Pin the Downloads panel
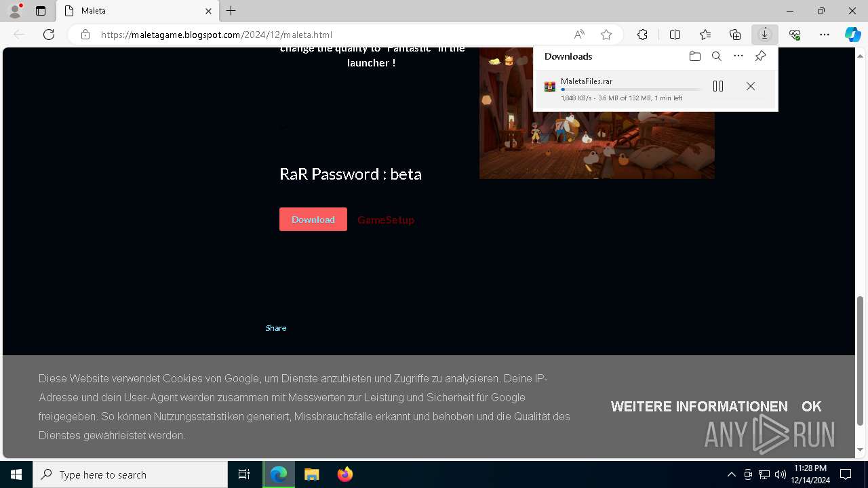 [760, 56]
